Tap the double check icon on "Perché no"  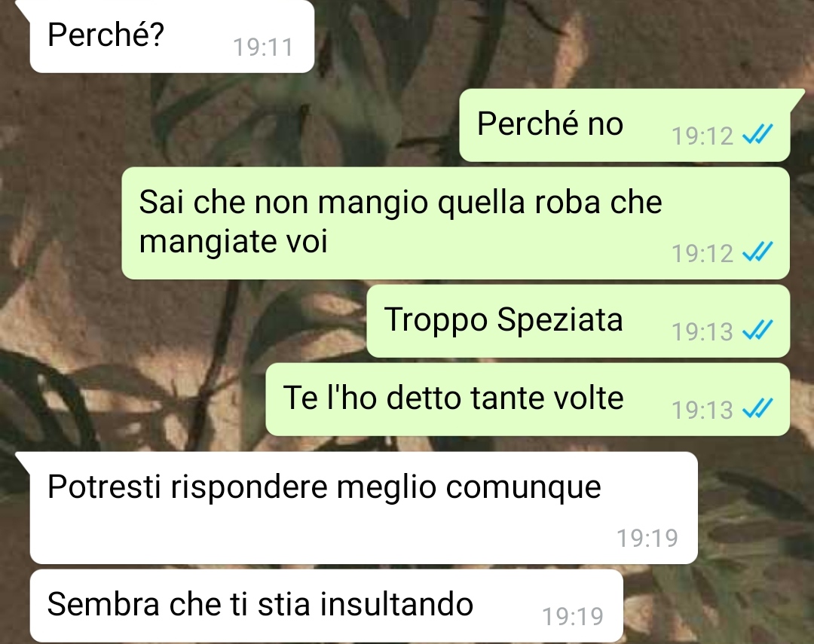(x=757, y=134)
